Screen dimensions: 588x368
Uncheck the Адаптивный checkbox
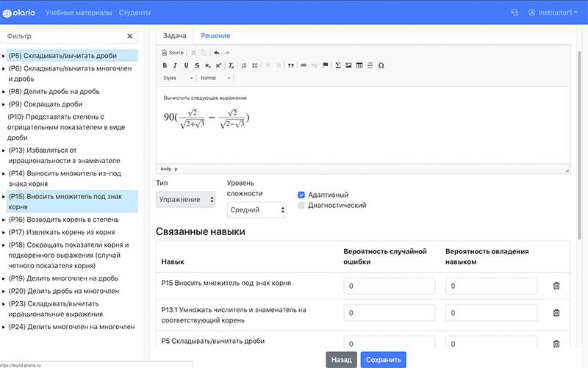301,195
